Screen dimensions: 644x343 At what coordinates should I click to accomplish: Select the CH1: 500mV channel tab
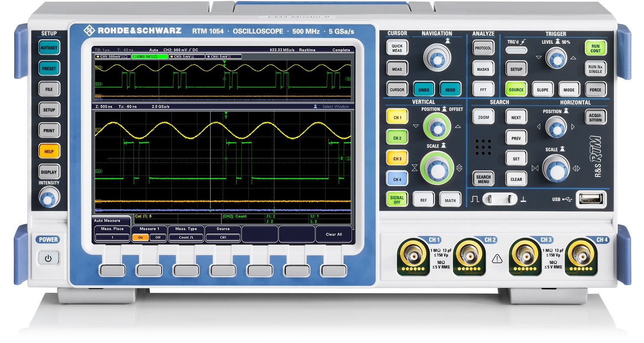coord(112,57)
